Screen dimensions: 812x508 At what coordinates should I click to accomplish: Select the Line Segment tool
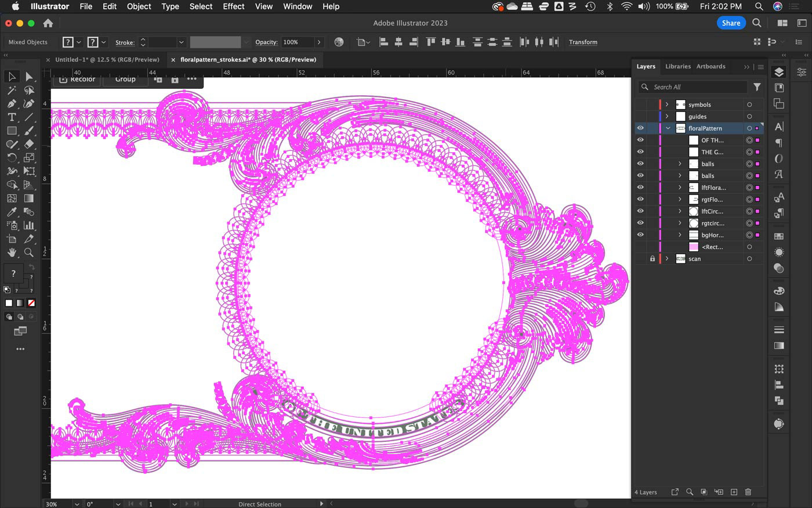(29, 117)
